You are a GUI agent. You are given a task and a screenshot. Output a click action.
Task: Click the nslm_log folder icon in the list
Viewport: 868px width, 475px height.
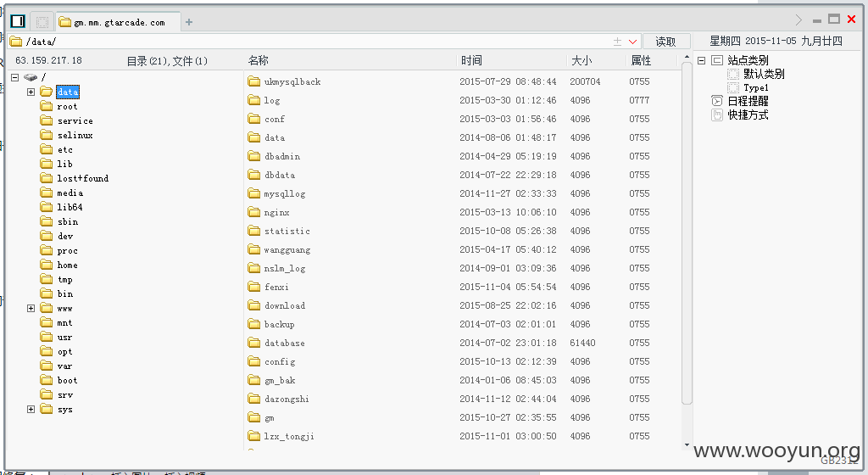click(x=254, y=268)
